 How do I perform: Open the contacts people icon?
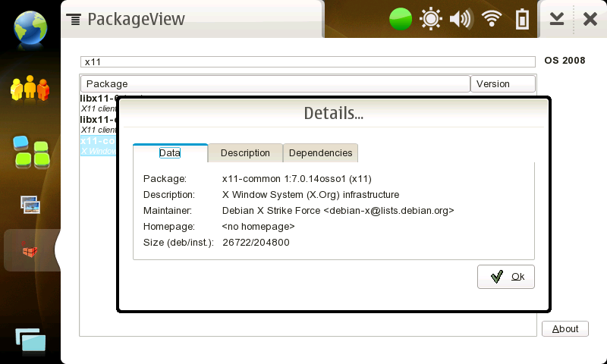(x=30, y=89)
